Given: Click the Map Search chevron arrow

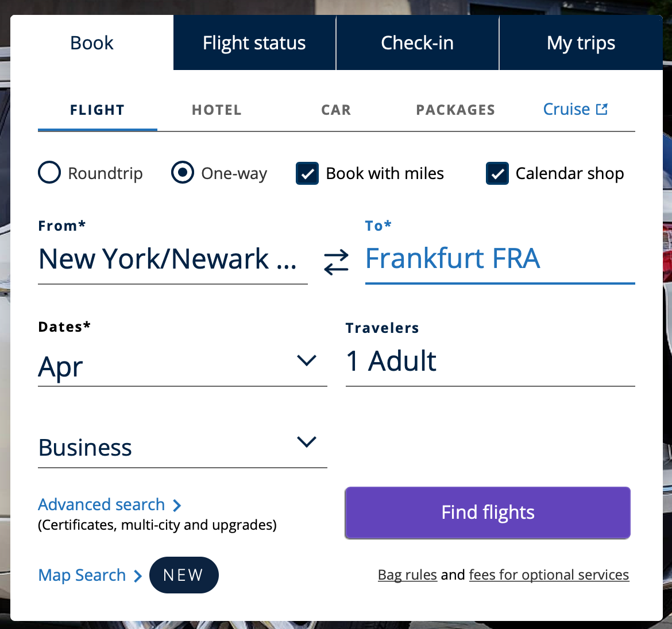Looking at the screenshot, I should (137, 575).
